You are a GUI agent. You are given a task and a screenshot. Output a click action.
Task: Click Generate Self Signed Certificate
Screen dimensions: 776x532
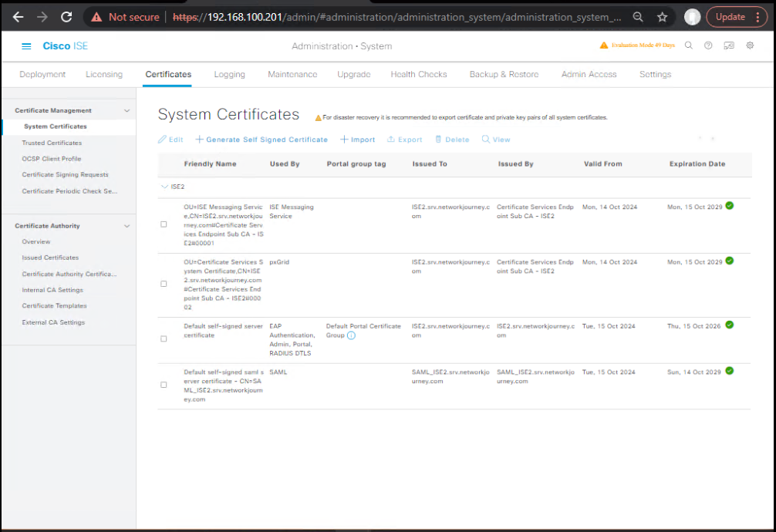(x=261, y=140)
